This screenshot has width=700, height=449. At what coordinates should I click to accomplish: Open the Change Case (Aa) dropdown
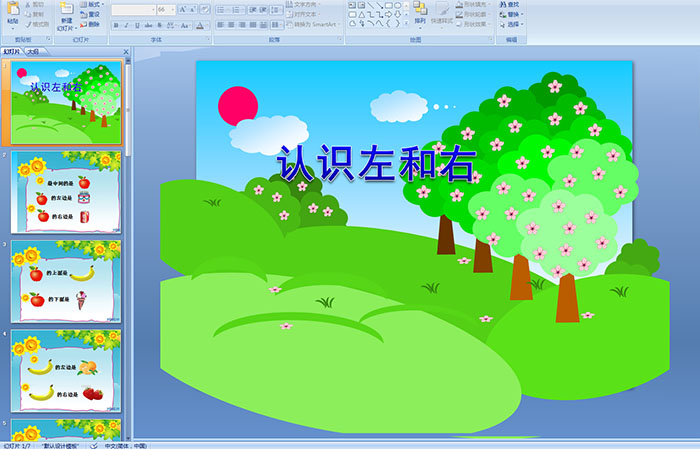click(x=185, y=25)
